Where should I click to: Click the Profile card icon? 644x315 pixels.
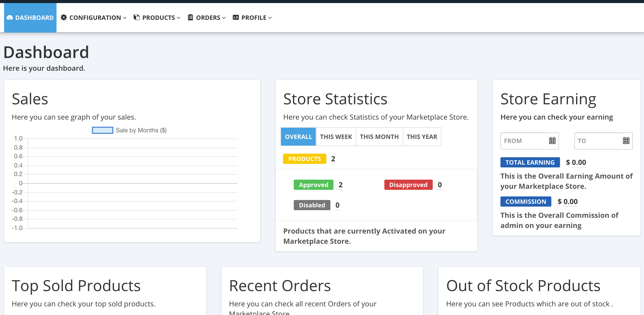tap(236, 17)
